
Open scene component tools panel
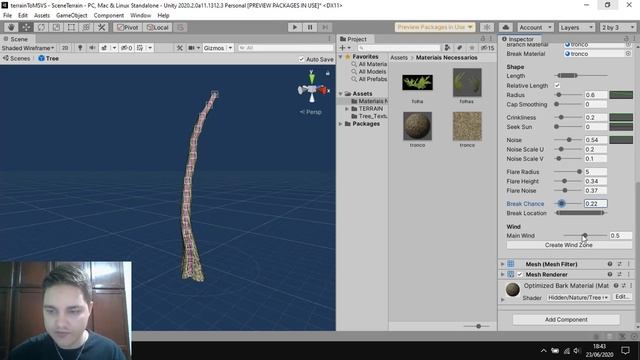(180, 48)
